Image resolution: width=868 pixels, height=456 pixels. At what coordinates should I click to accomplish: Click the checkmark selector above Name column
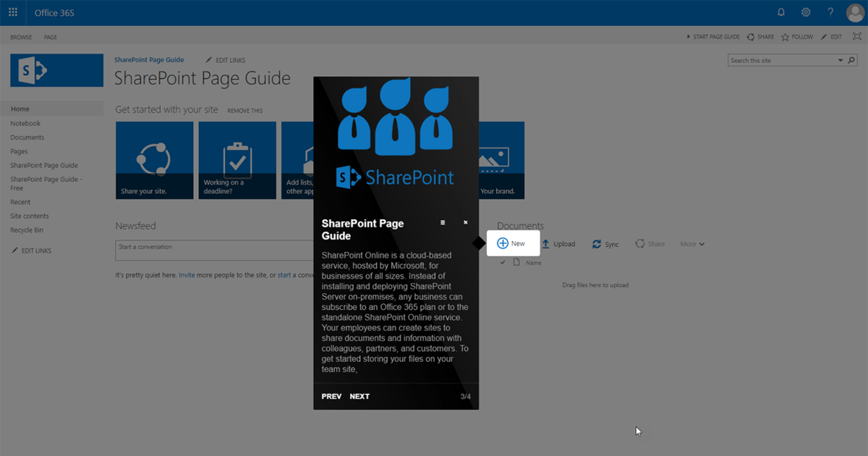click(x=503, y=262)
